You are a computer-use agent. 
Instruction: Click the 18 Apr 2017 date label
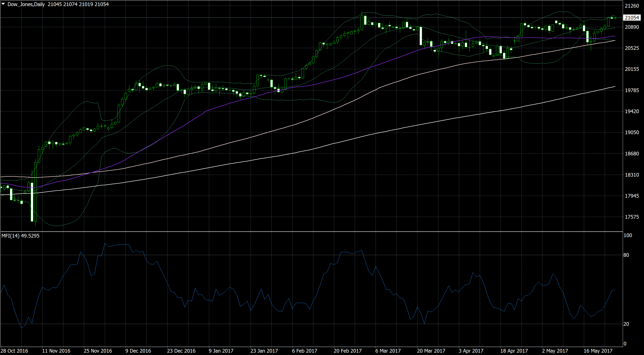[514, 351]
